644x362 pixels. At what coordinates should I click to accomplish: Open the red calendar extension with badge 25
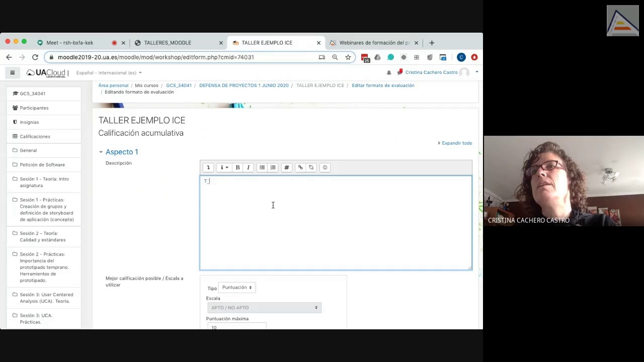365,58
